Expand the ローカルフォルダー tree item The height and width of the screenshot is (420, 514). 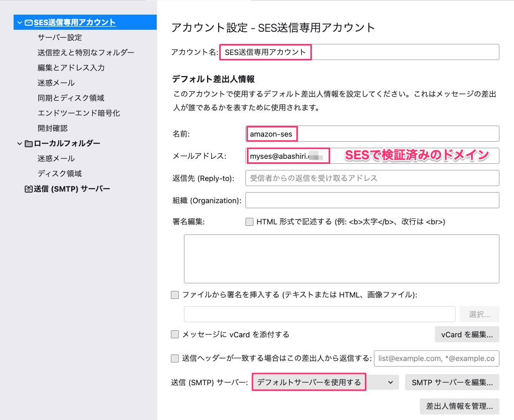[19, 143]
